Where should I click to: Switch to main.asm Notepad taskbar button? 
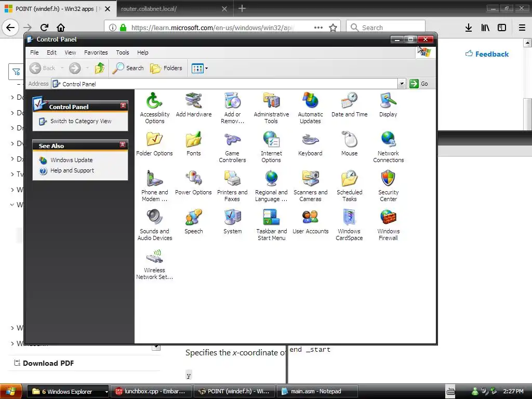pyautogui.click(x=317, y=391)
